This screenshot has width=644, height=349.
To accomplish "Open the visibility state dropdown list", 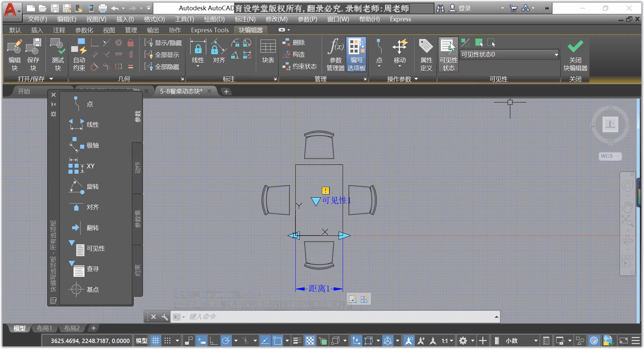I will click(556, 55).
